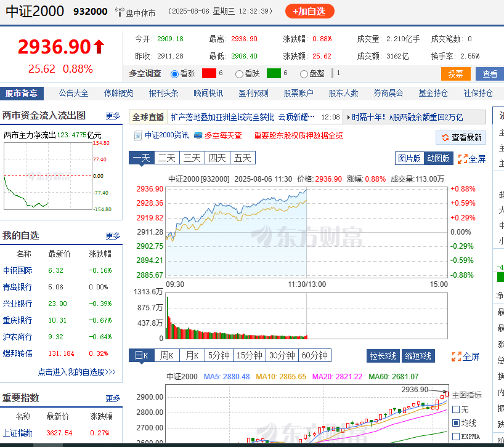
Task: Open 沪农商行 in my watchlist
Action: tap(18, 337)
